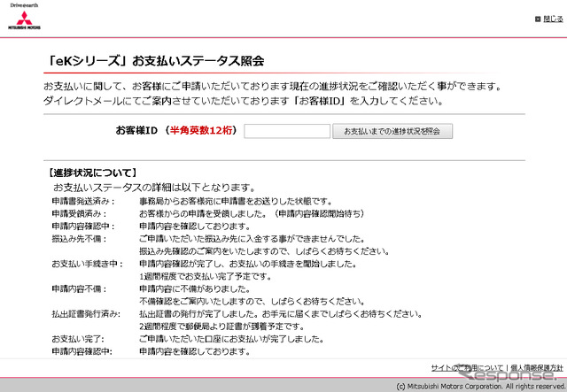The height and width of the screenshot is (392, 567).
Task: Click the Mitsubishi Motors Corporation copyright text
Action: [480, 386]
